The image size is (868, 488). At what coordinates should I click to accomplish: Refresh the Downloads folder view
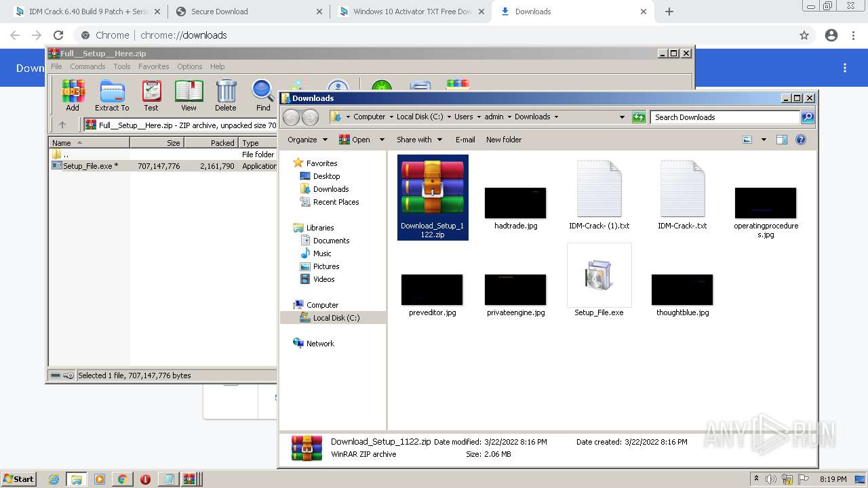(x=639, y=117)
